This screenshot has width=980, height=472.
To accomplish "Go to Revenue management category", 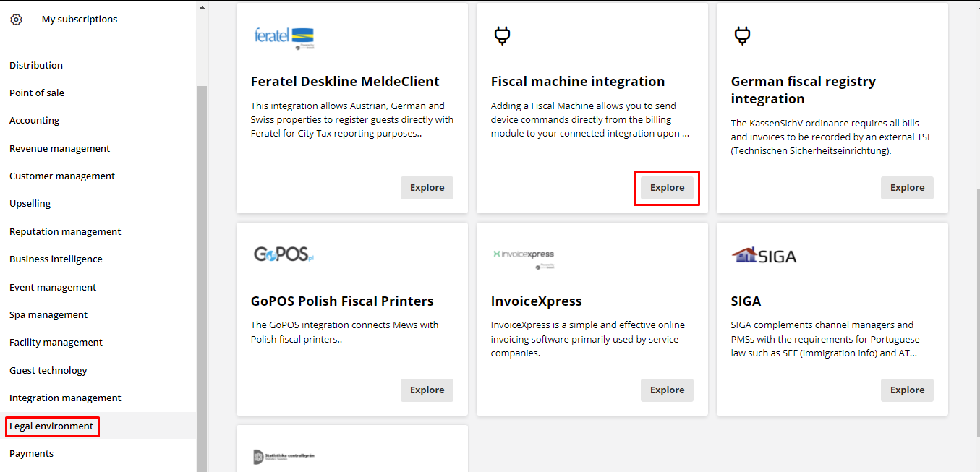I will pyautogui.click(x=59, y=148).
